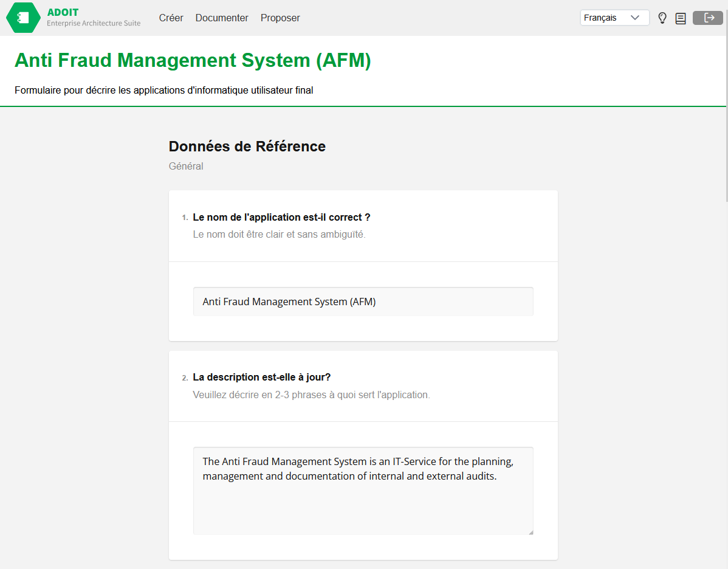Click the page's vertical scrollbar
Viewport: 728px width, 569px height.
(x=726, y=122)
